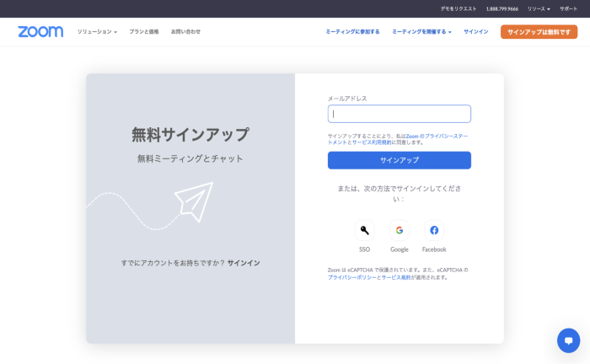Expand the ソリューション dropdown menu
The width and height of the screenshot is (590, 364).
coord(97,32)
